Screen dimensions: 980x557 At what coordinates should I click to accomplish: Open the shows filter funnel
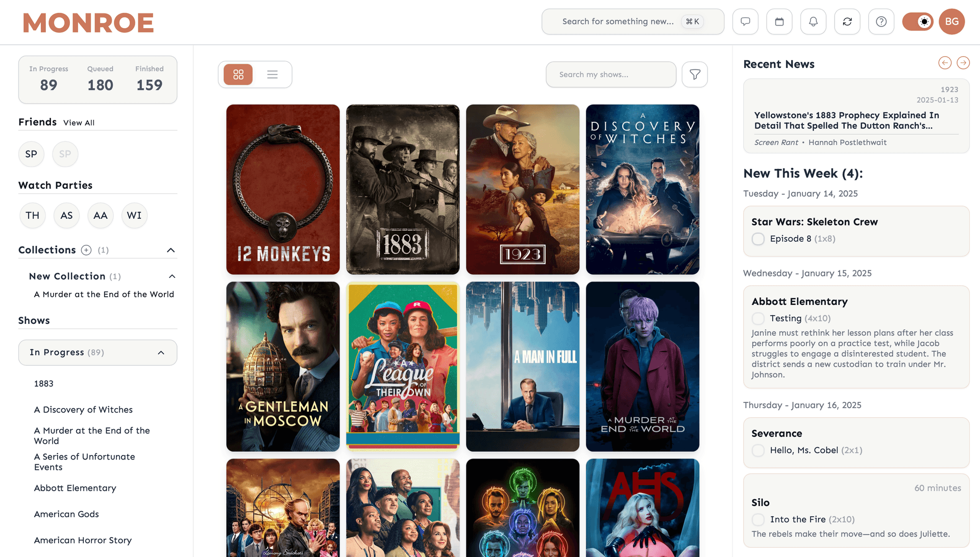click(x=695, y=74)
